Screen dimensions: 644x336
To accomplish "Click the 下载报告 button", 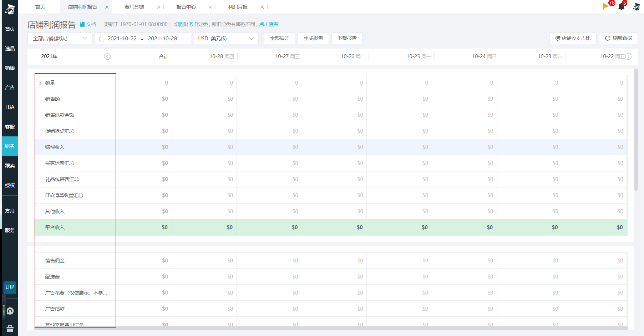I will [x=347, y=38].
